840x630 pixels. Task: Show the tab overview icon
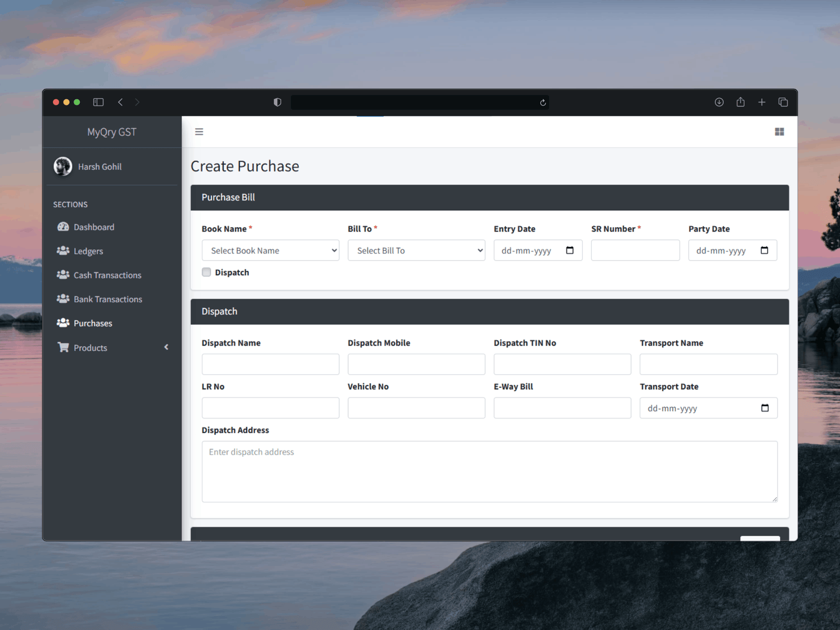point(783,102)
